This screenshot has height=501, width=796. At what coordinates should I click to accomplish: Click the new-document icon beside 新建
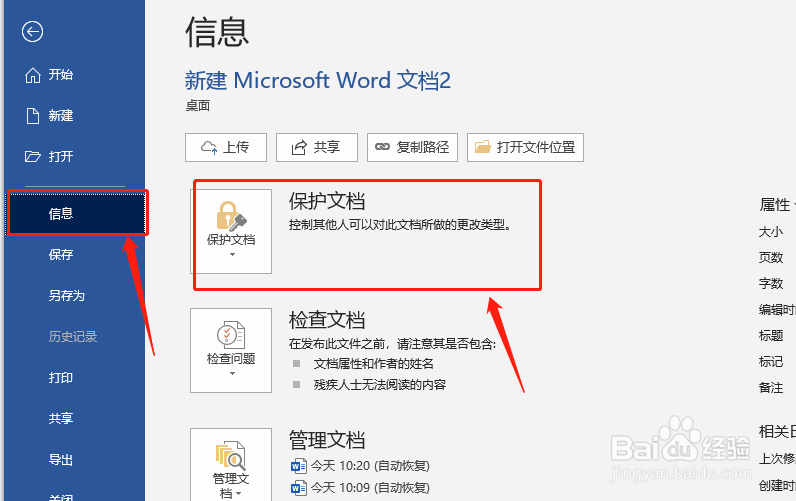coord(33,116)
